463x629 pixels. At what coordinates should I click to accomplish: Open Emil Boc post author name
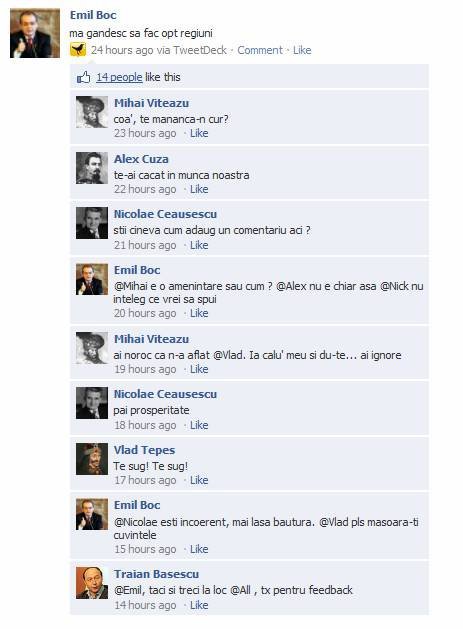coord(93,15)
